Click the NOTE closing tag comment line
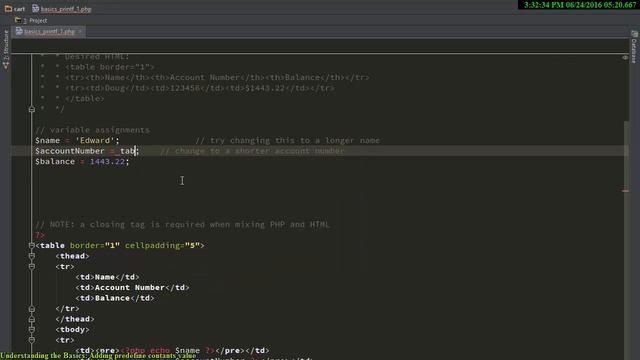 182,224
